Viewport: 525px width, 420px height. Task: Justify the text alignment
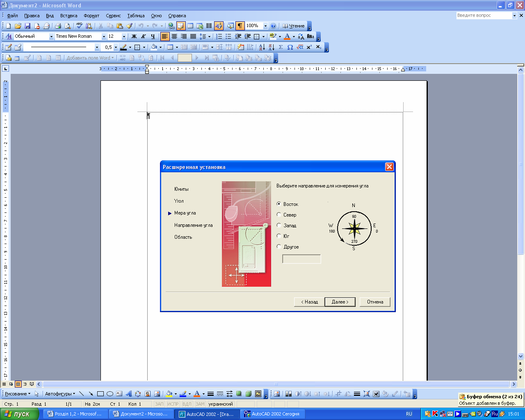[193, 37]
